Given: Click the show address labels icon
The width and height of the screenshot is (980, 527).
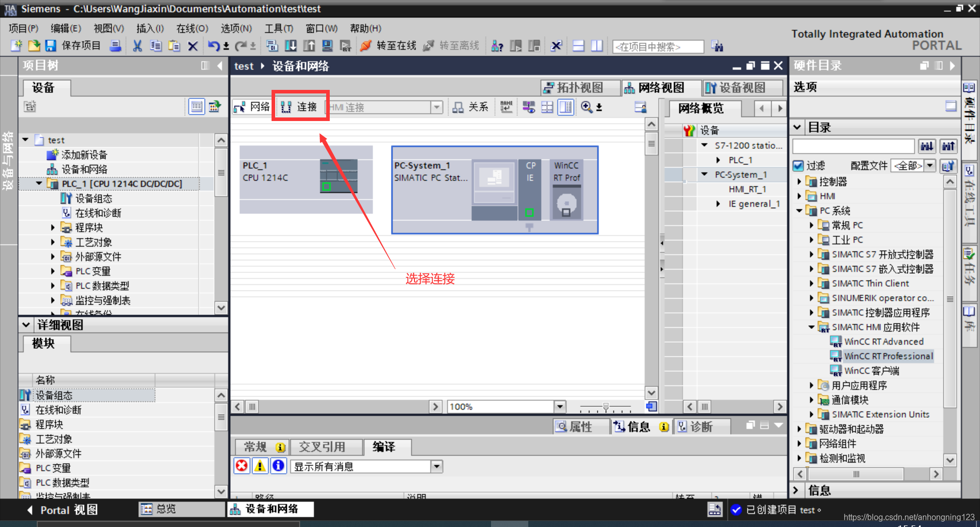Looking at the screenshot, I should (x=506, y=107).
